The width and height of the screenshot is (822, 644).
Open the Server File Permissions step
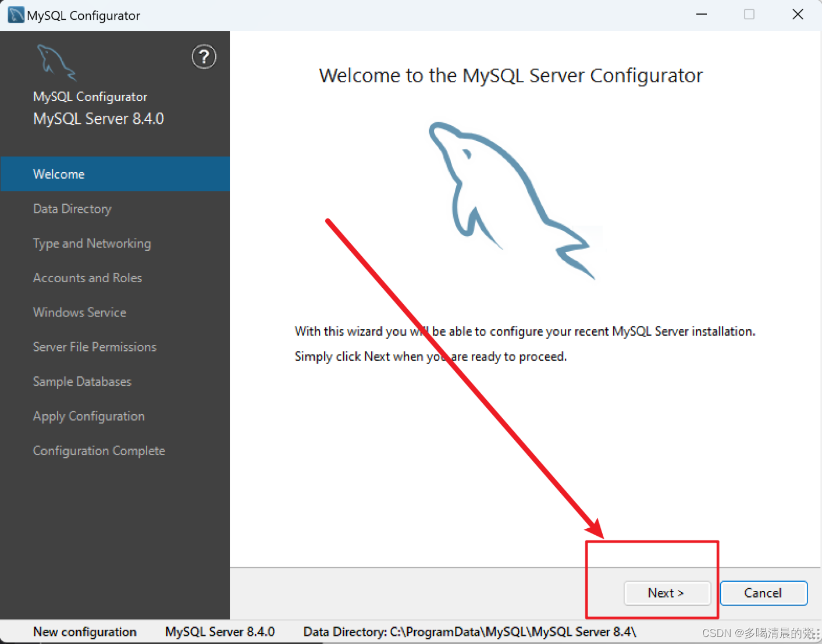tap(115, 347)
